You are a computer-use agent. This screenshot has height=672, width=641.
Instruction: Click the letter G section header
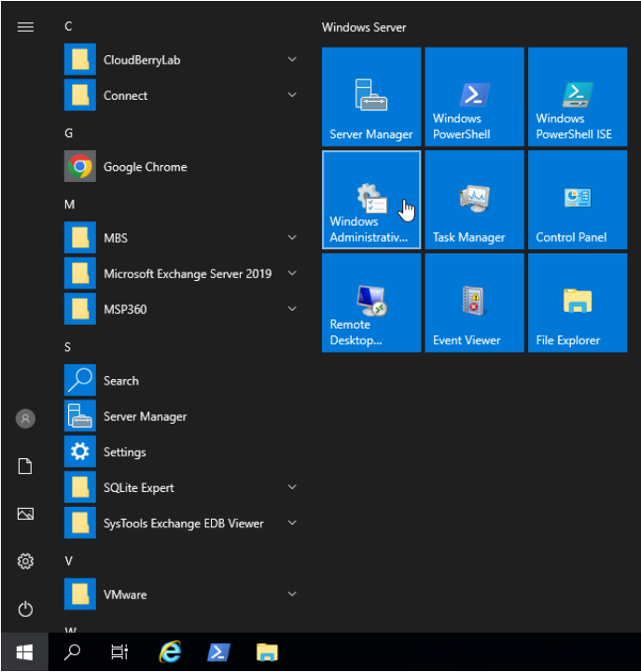tap(68, 133)
